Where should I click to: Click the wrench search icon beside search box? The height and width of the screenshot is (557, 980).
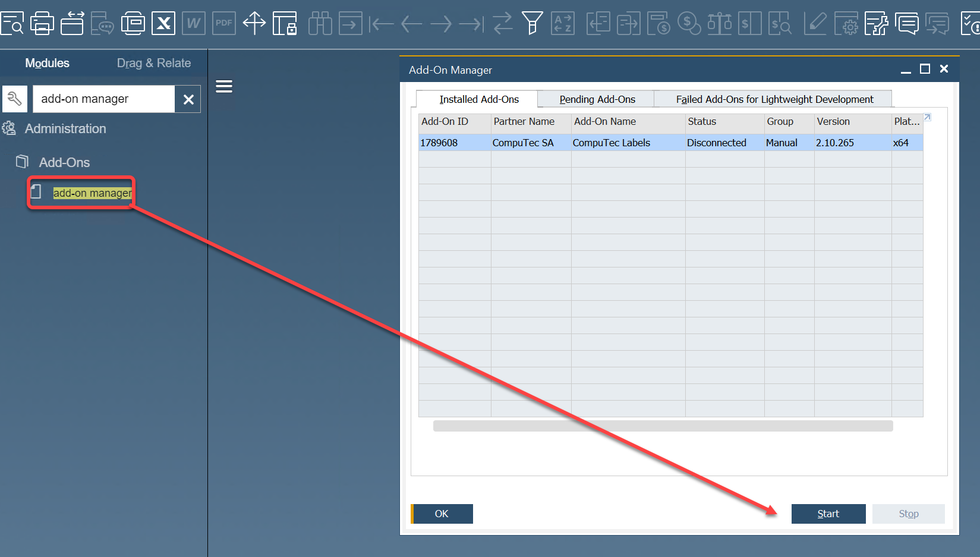point(15,99)
